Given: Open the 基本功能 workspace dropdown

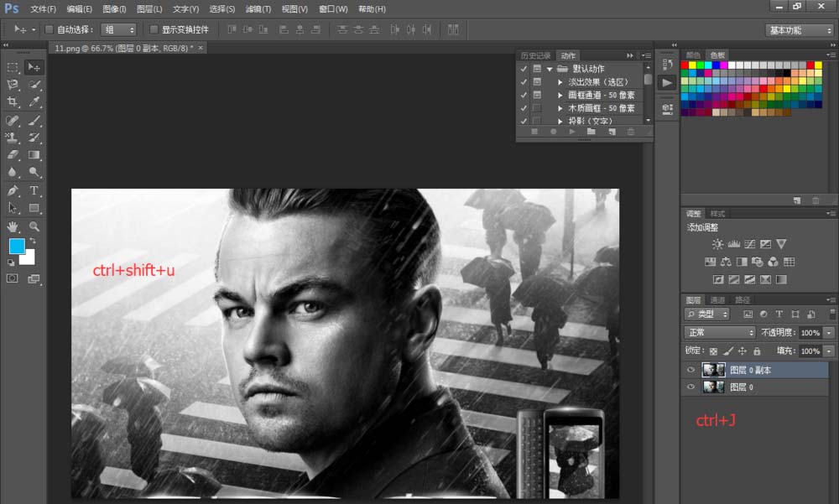Looking at the screenshot, I should point(799,30).
